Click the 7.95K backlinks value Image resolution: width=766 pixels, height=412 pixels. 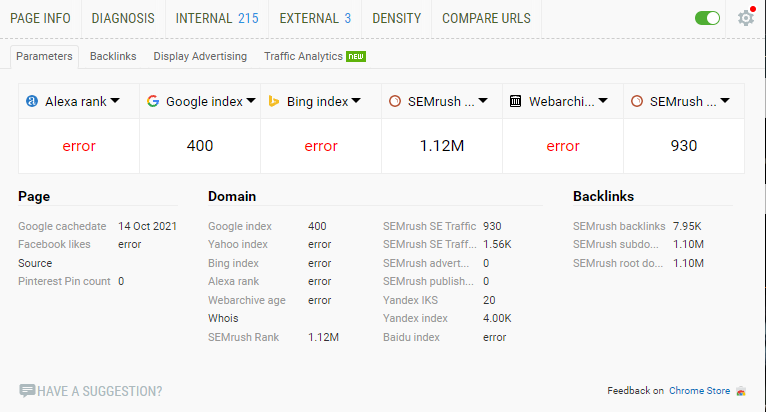687,226
